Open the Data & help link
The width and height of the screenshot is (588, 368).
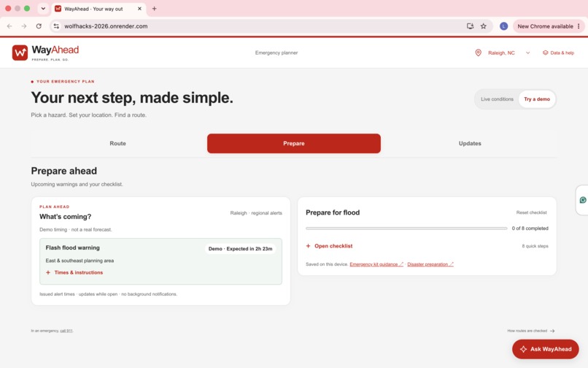click(558, 53)
